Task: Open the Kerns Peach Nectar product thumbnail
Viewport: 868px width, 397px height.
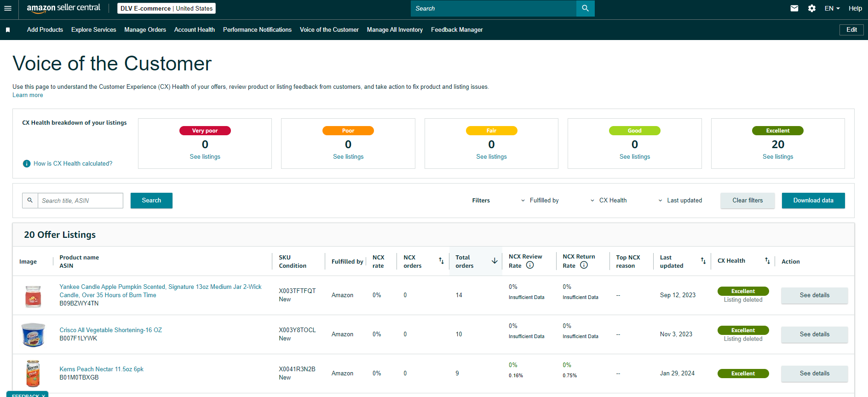Action: click(x=33, y=374)
